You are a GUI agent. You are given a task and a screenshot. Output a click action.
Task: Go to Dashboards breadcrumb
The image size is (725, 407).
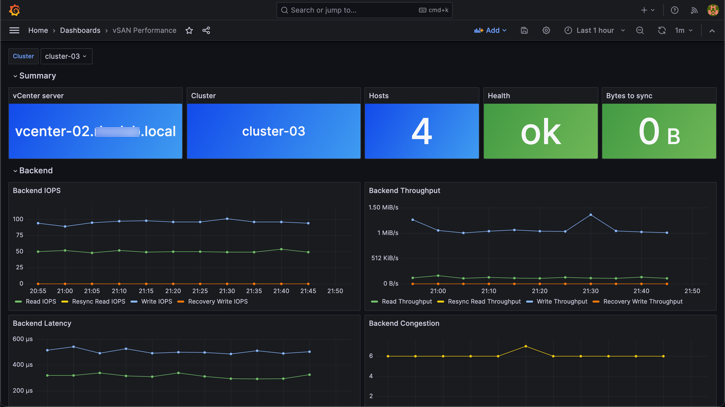[80, 31]
